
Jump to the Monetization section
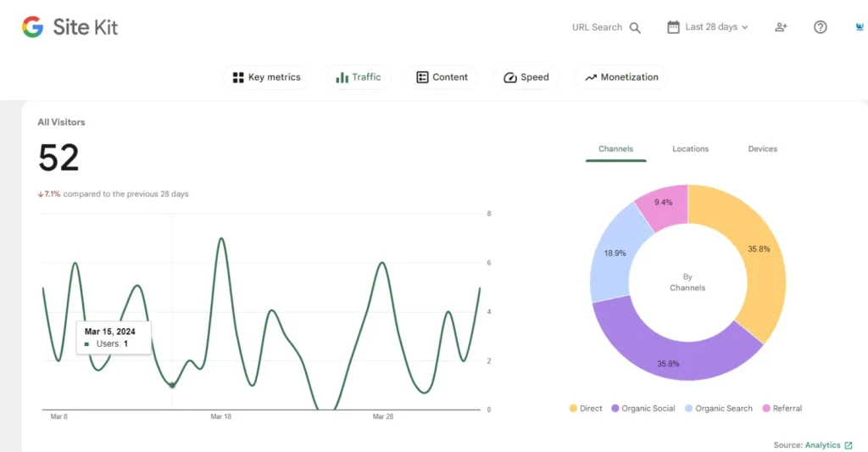pos(621,77)
